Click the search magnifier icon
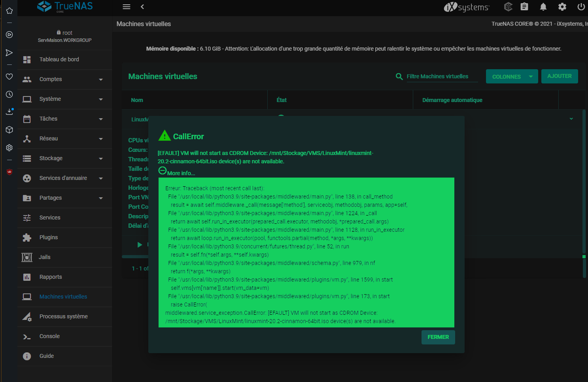This screenshot has height=382, width=588. pyautogui.click(x=399, y=77)
